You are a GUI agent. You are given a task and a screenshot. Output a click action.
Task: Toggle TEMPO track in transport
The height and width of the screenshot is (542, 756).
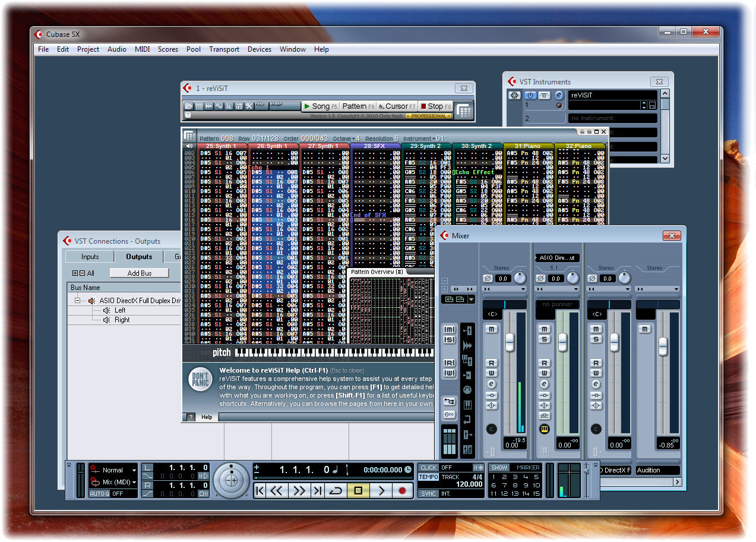pos(429,477)
